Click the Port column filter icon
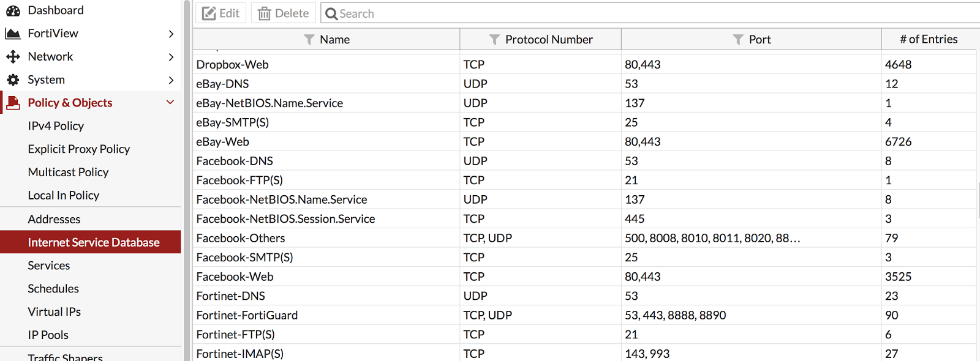Screen dimensions: 980x361 (739, 40)
